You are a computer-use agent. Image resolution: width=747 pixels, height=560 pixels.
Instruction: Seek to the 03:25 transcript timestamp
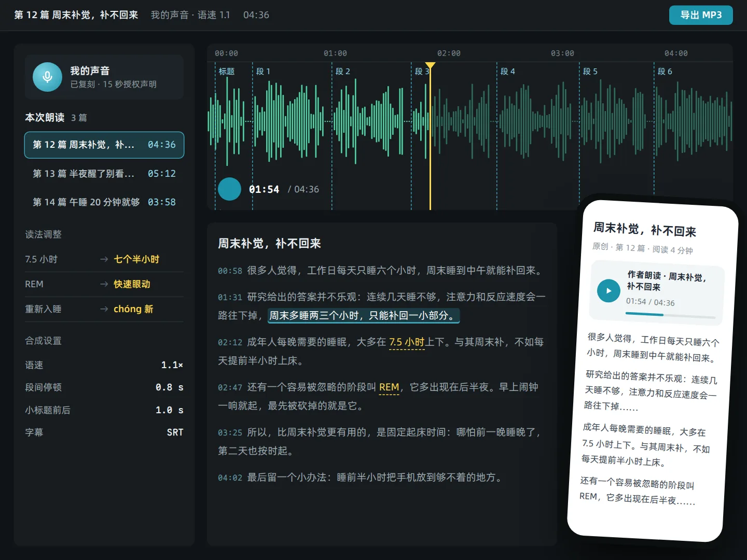point(230,432)
